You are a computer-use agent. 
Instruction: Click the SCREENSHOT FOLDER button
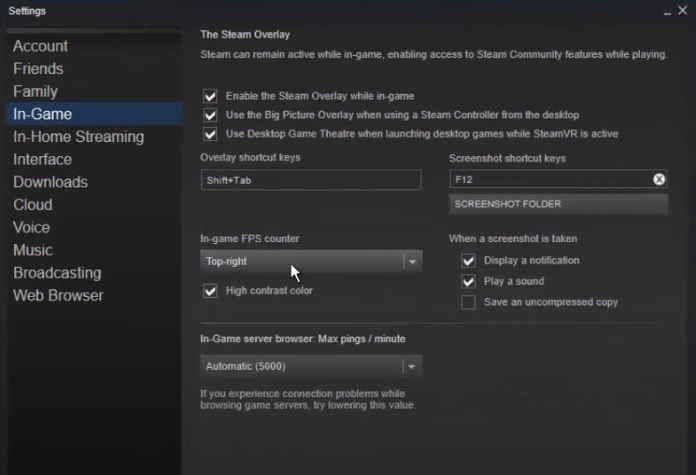tap(558, 204)
